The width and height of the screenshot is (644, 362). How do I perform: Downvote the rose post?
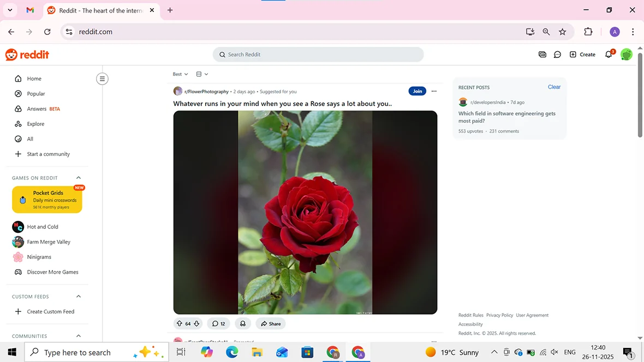pos(196,323)
